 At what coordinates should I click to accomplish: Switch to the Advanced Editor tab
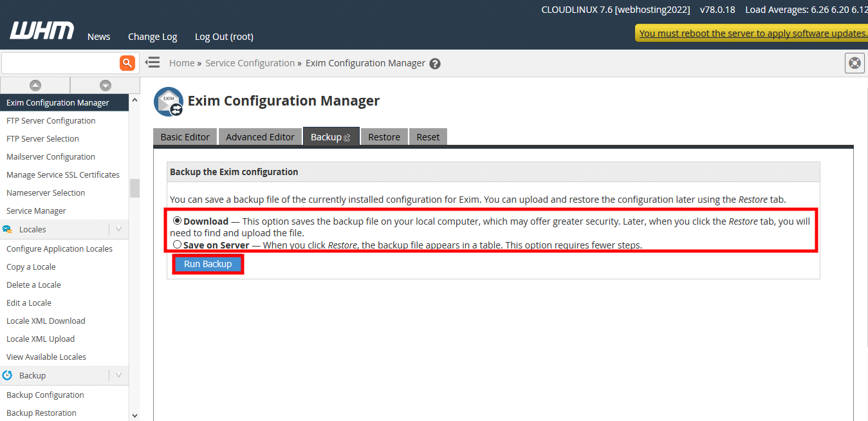click(x=260, y=136)
